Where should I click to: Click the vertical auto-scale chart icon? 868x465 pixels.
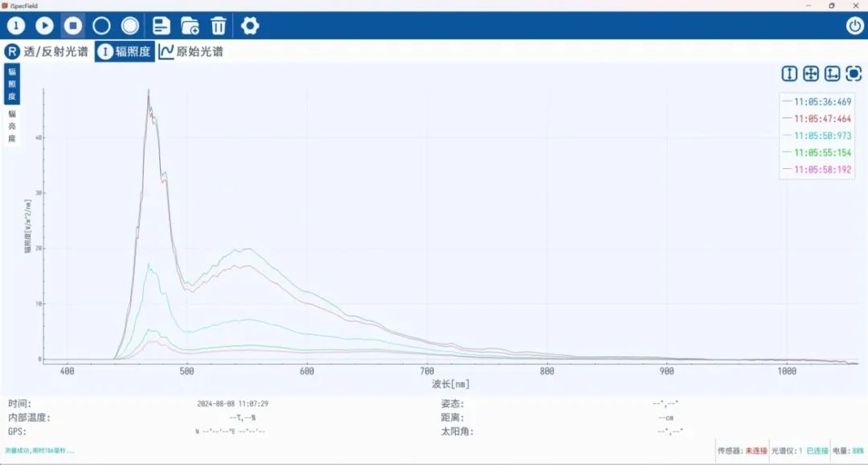pos(789,74)
